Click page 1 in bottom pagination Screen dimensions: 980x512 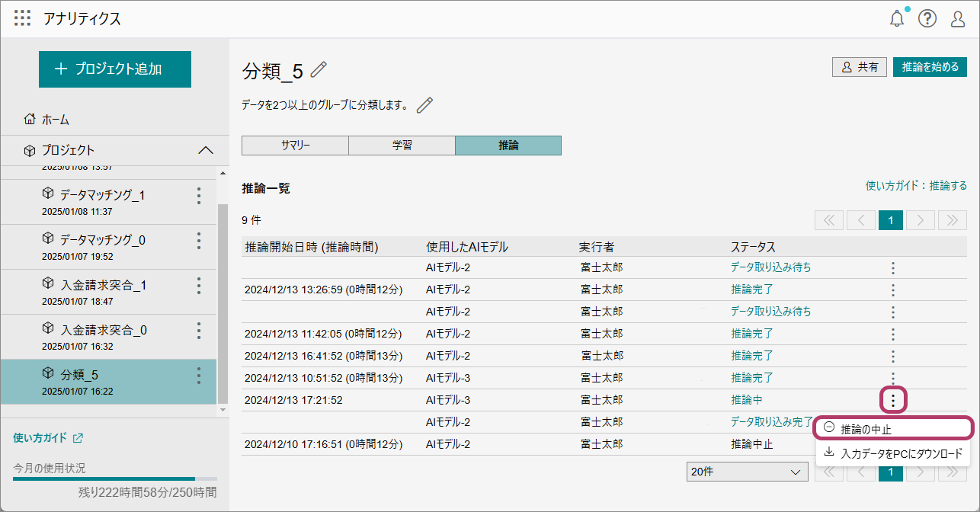890,472
